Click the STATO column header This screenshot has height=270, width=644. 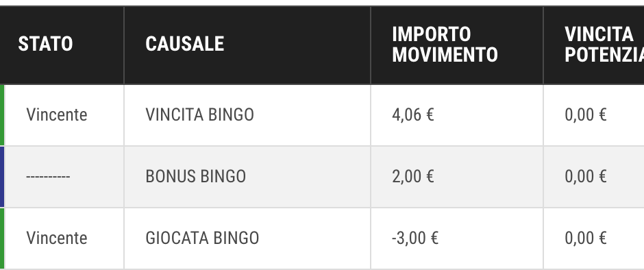[x=45, y=44]
